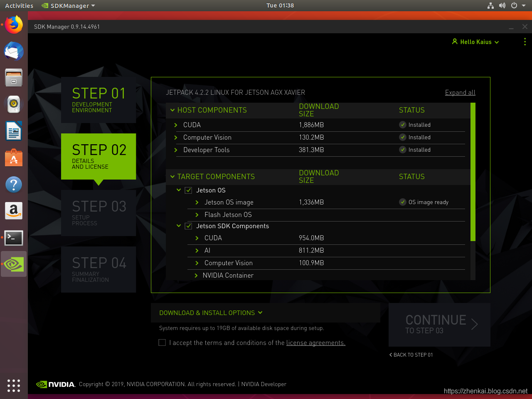
Task: Open Terminal from the dock
Action: tap(14, 238)
